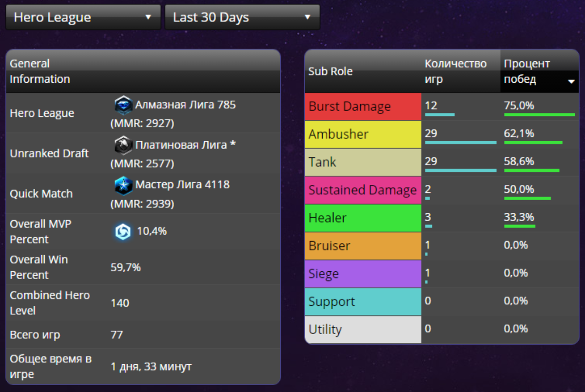The image size is (585, 392).
Task: Select the pink Sustained Damage role cell
Action: coord(363,190)
